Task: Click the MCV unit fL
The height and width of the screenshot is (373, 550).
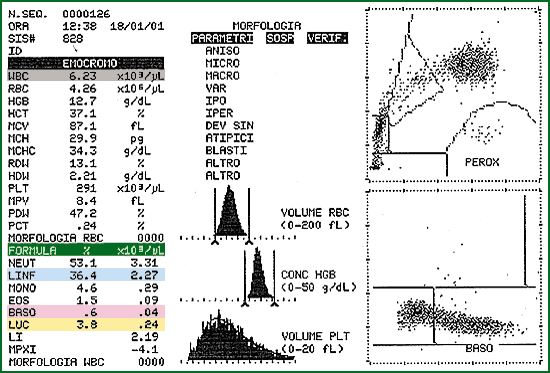Action: 137,126
